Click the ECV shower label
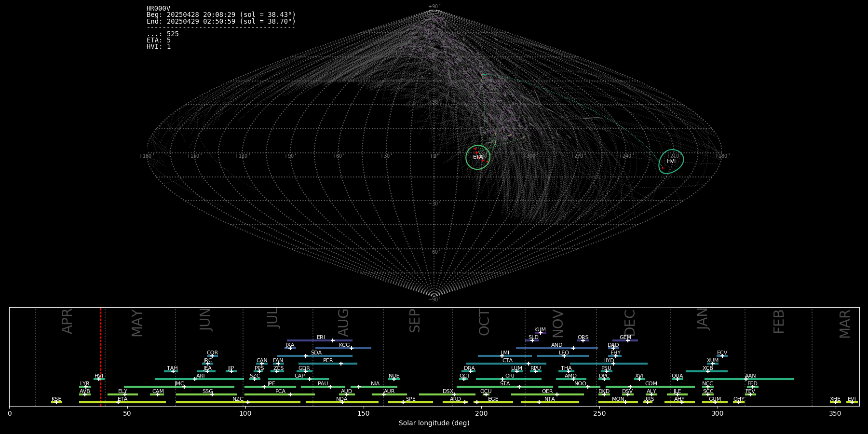 pyautogui.click(x=722, y=353)
